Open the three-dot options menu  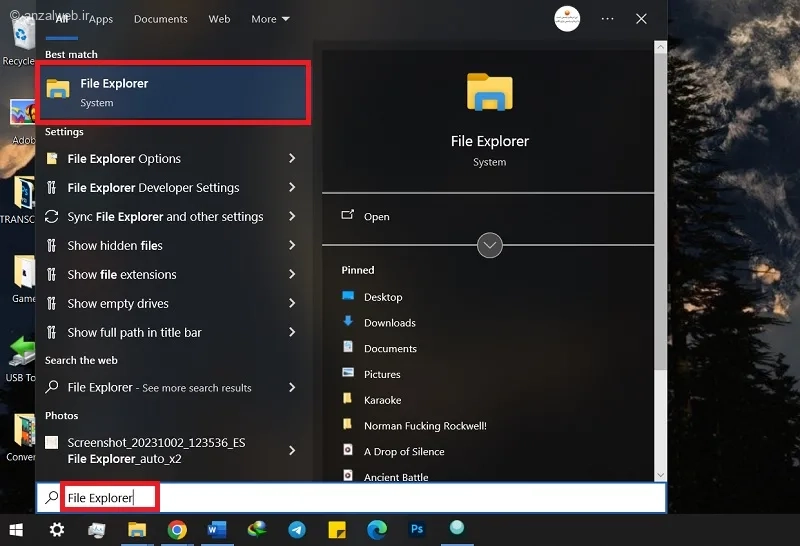pyautogui.click(x=607, y=19)
